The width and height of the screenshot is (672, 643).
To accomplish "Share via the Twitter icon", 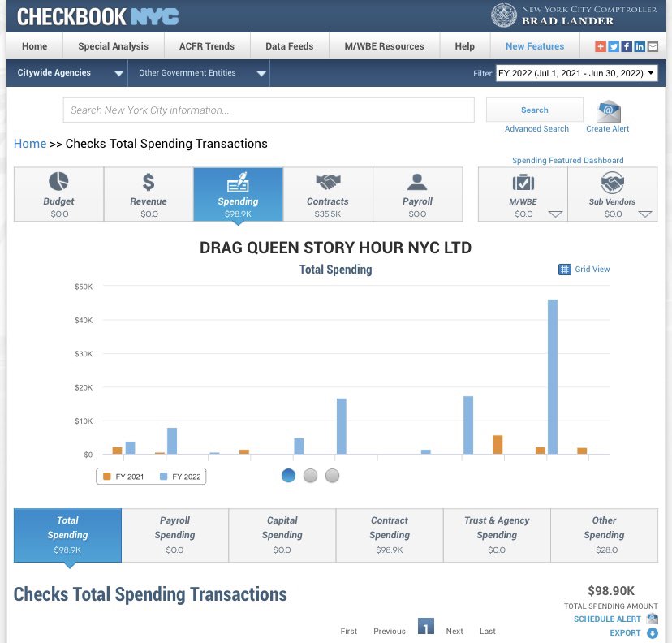I will 614,46.
